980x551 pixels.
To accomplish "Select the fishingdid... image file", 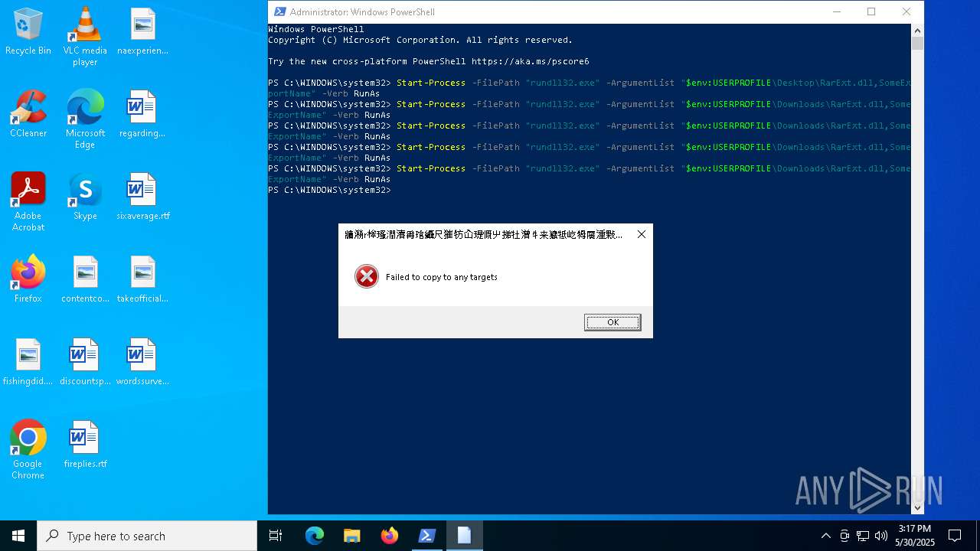I will click(28, 363).
